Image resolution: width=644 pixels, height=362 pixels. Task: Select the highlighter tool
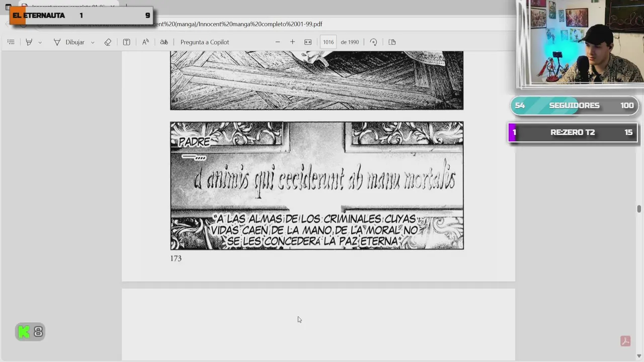point(29,42)
